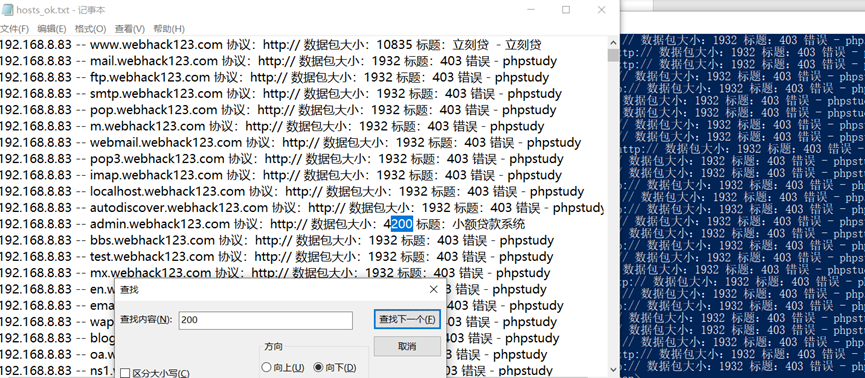This screenshot has width=865, height=378.
Task: Open the 文件(F) menu
Action: (x=14, y=29)
